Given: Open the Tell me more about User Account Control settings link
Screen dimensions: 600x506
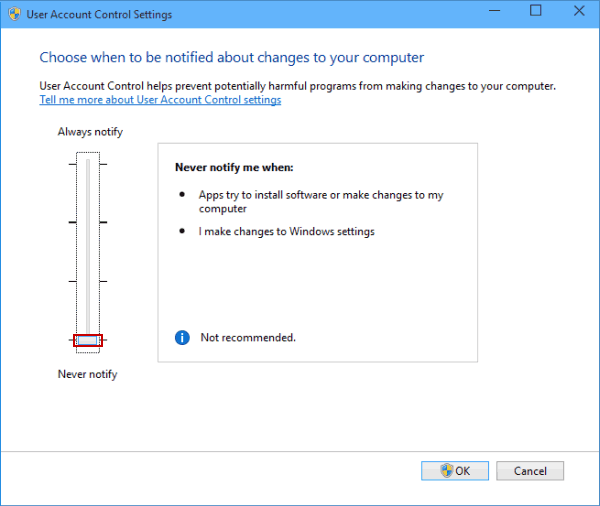Looking at the screenshot, I should (x=160, y=100).
